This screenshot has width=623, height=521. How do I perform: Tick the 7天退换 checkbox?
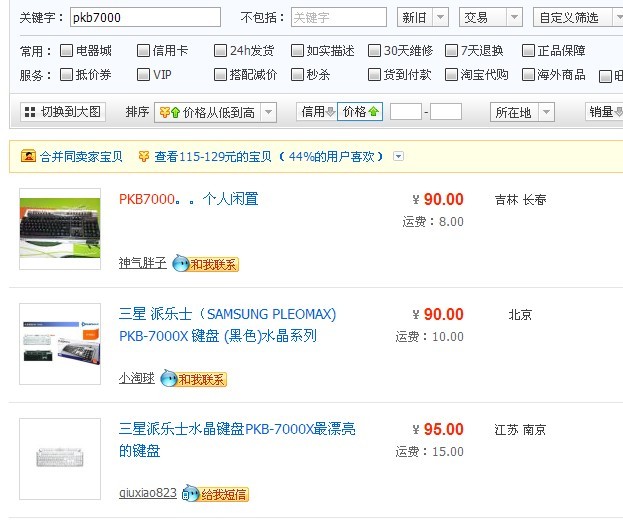point(451,50)
